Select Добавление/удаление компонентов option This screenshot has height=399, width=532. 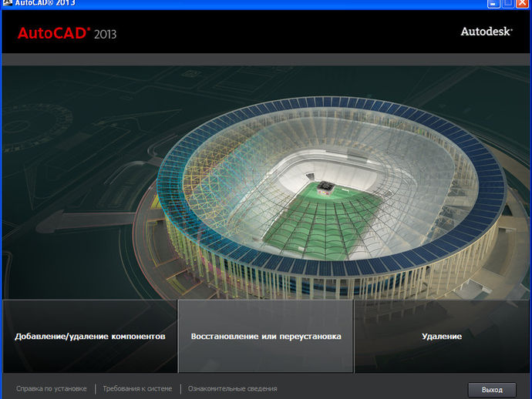coord(90,337)
